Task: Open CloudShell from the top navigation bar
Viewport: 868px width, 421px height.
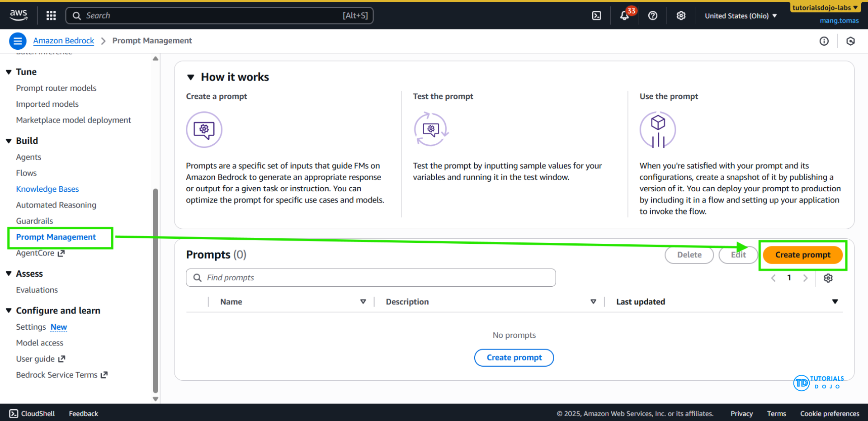Action: (x=596, y=15)
